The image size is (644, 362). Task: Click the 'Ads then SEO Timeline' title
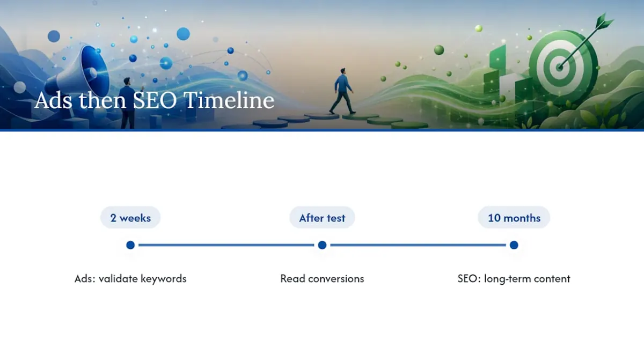point(155,101)
